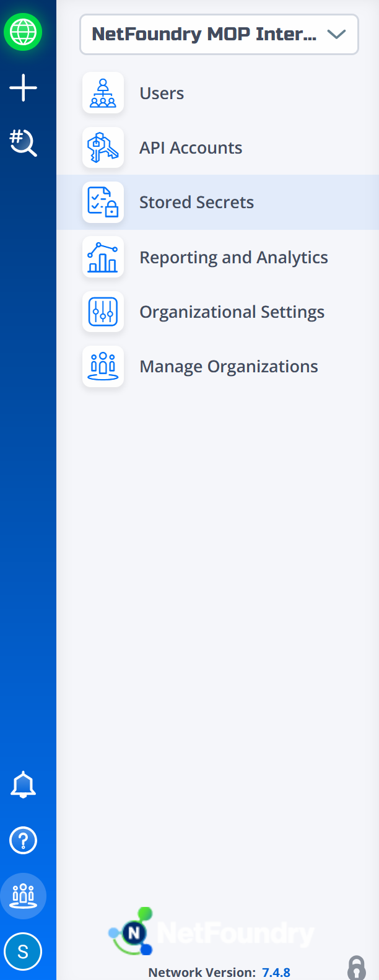The width and height of the screenshot is (379, 980).
Task: Click the Users hierarchy icon
Action: click(x=103, y=93)
